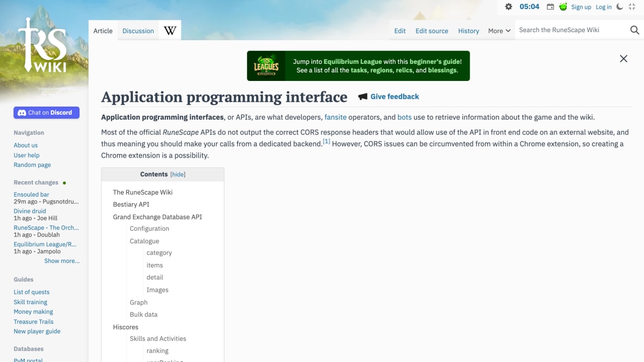Open User help in the sidebar

coord(26,155)
